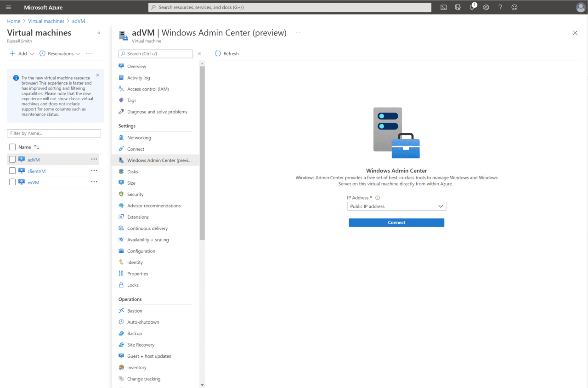Open more options for adVM row
Screen dimensions: 588x388
point(94,159)
